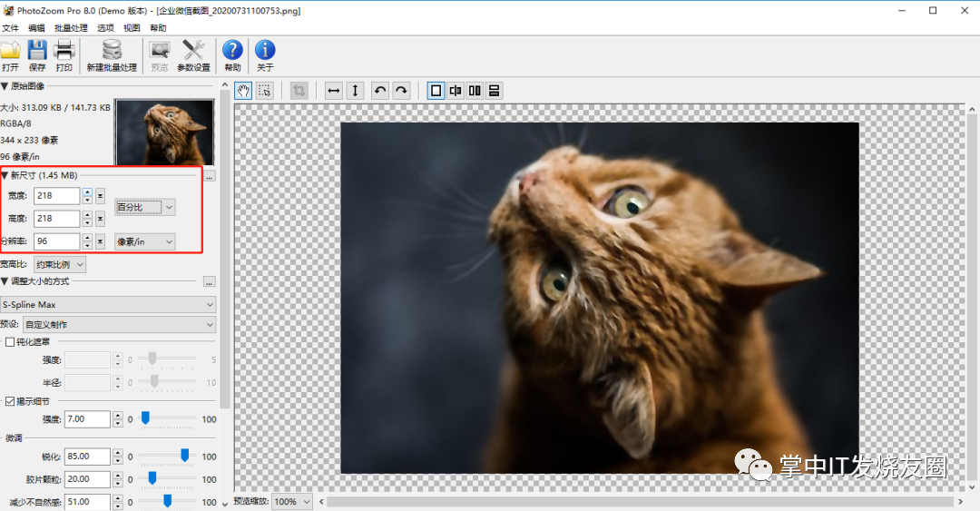Collapse the 新尺寸 section triangle
This screenshot has height=511, width=980.
5,176
